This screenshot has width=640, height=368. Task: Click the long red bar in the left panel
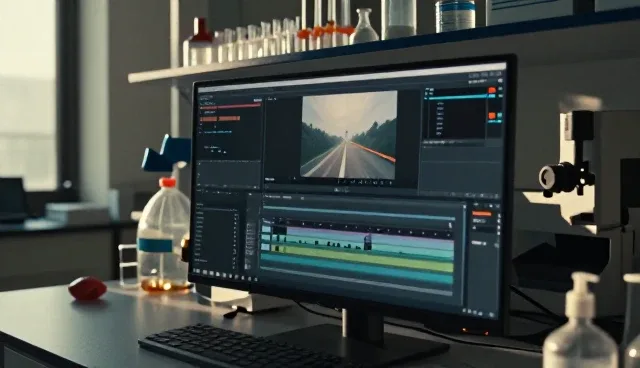(x=231, y=107)
